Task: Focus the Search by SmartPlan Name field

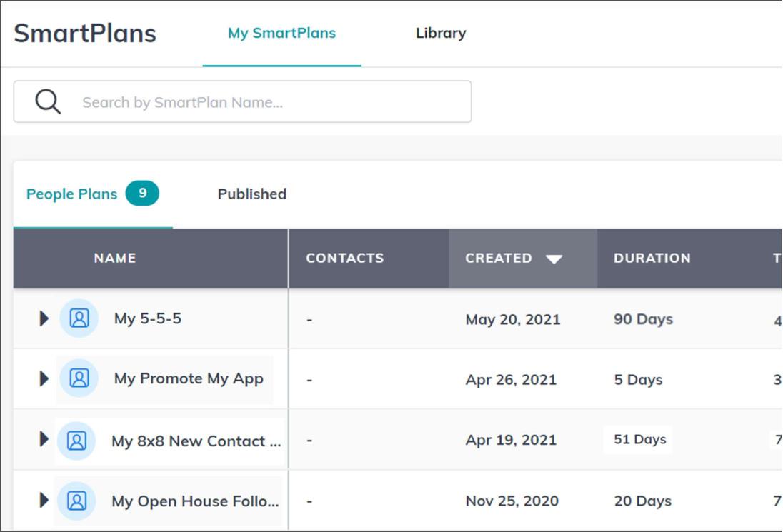Action: (271, 102)
